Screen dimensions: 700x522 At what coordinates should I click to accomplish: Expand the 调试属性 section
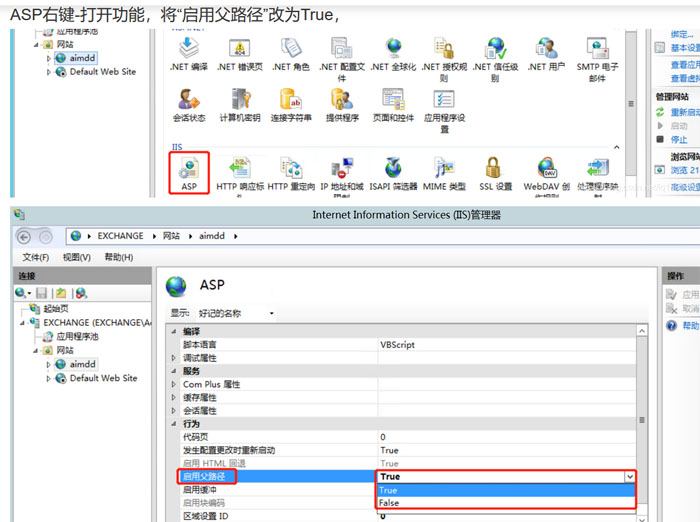176,357
